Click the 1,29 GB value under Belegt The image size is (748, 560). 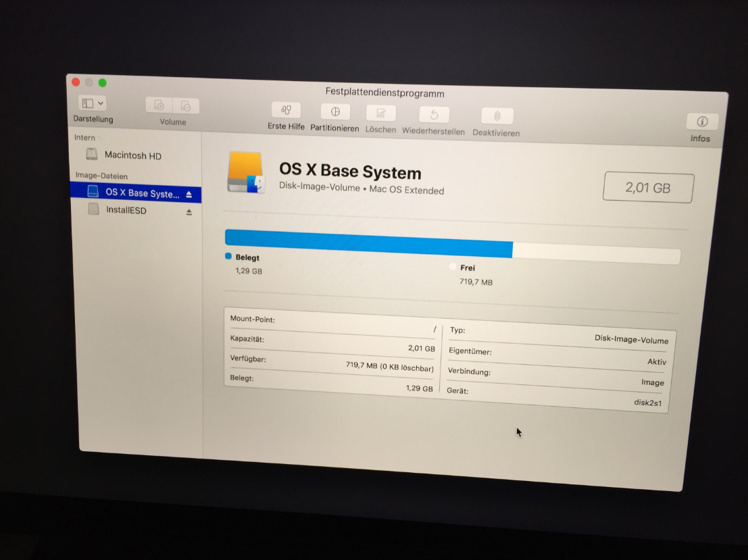[249, 271]
